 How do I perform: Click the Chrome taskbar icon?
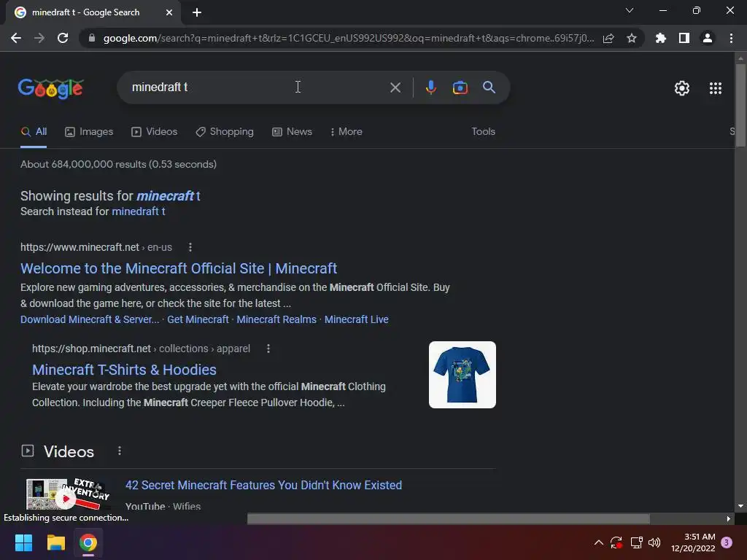88,542
